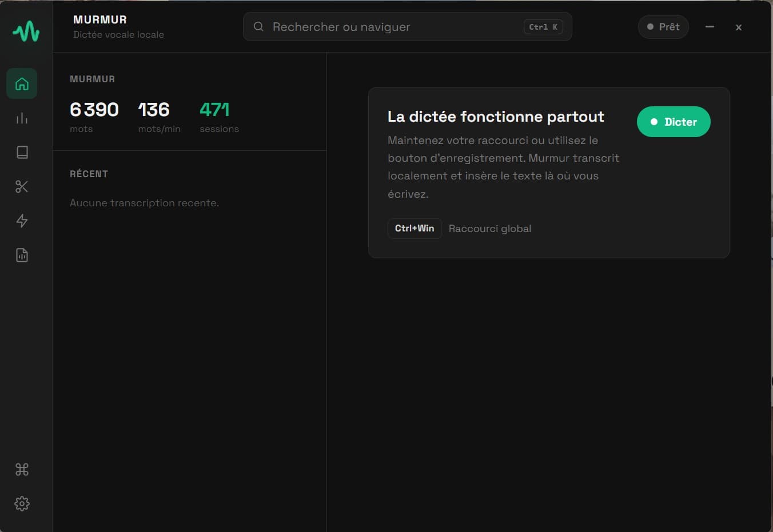Click the Prêt status pill
The image size is (773, 532).
pyautogui.click(x=663, y=27)
